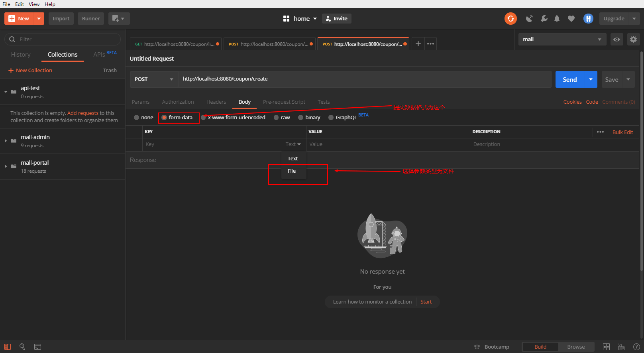
Task: Open the Postman console icon
Action: click(x=38, y=347)
